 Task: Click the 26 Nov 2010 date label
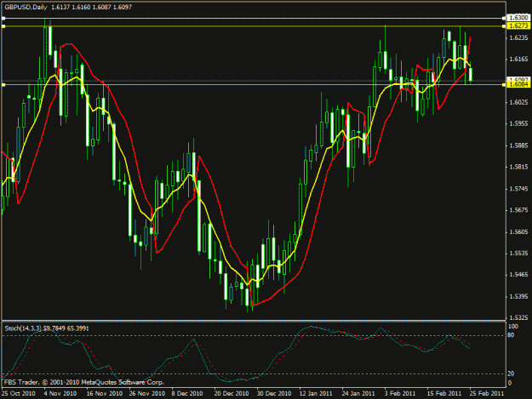pos(147,393)
